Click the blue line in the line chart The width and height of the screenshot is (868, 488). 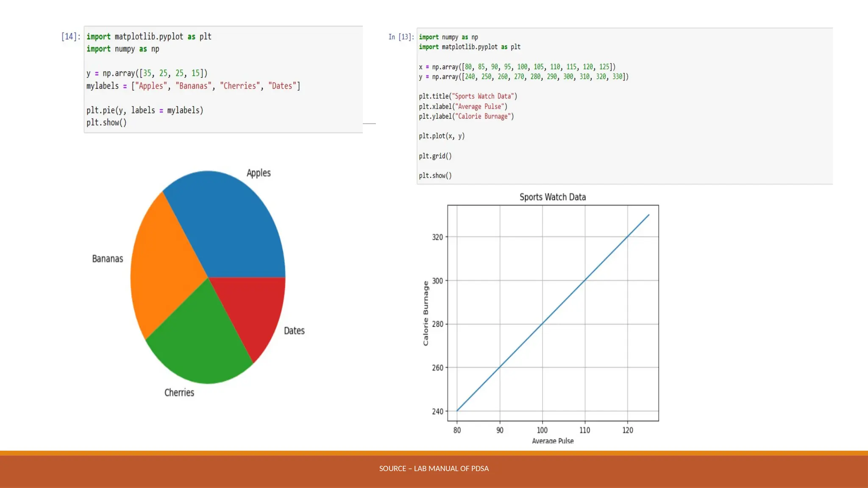[564, 302]
